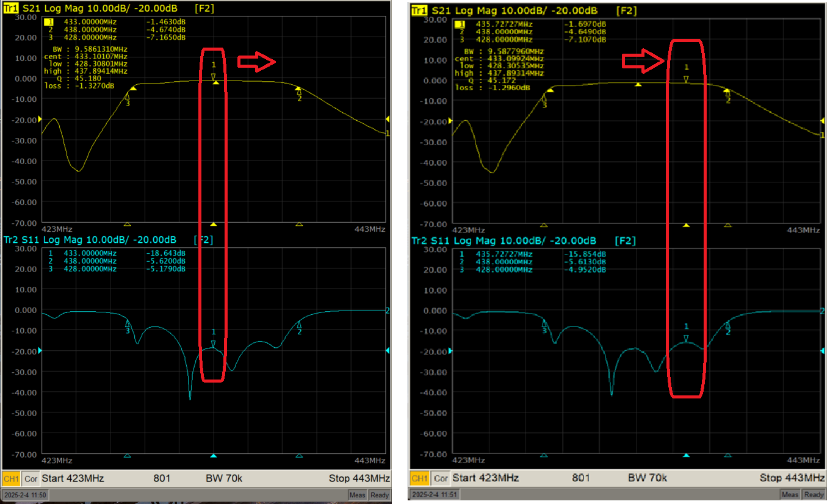This screenshot has width=830, height=504.
Task: Click the 801 points field in right panel
Action: point(580,478)
